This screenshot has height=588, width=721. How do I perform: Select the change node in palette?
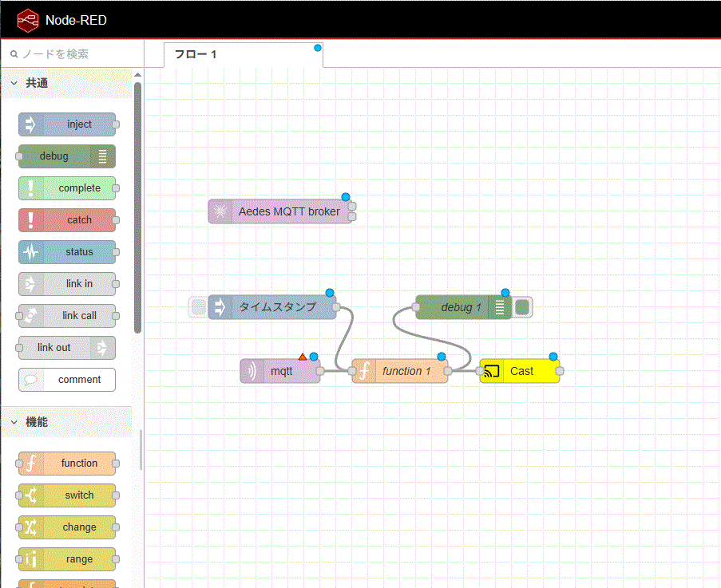(x=68, y=527)
